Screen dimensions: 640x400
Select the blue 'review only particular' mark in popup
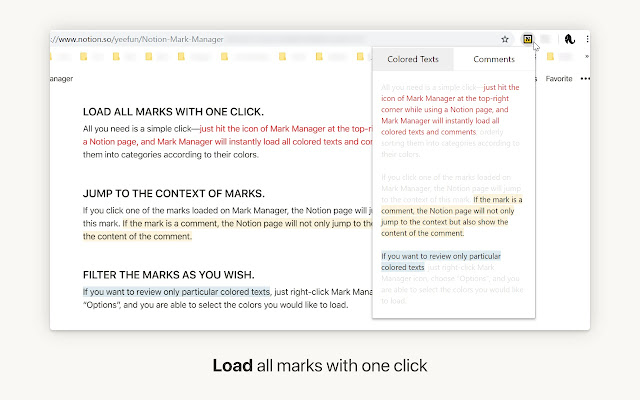pyautogui.click(x=441, y=262)
